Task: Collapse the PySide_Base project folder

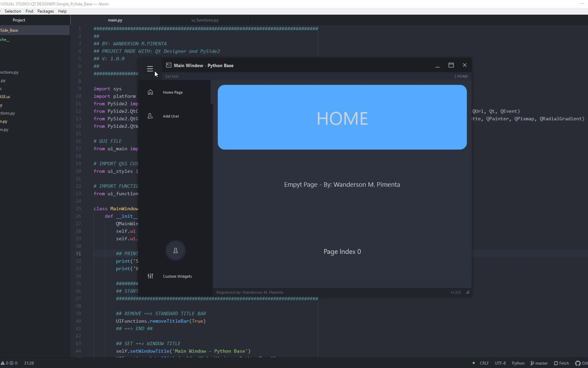Action: pyautogui.click(x=9, y=30)
